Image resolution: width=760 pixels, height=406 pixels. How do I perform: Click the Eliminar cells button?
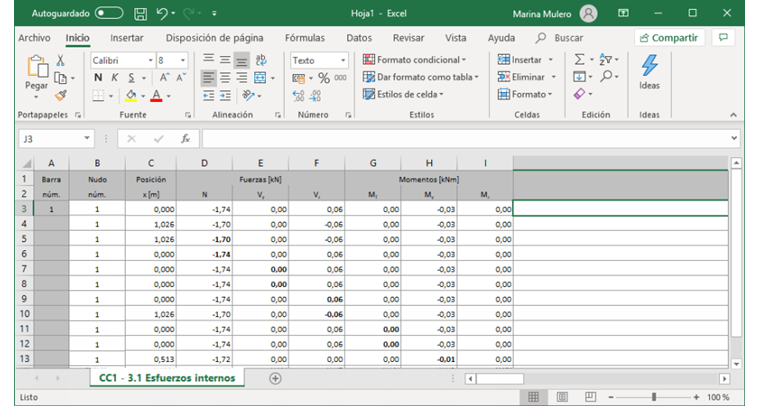point(527,77)
